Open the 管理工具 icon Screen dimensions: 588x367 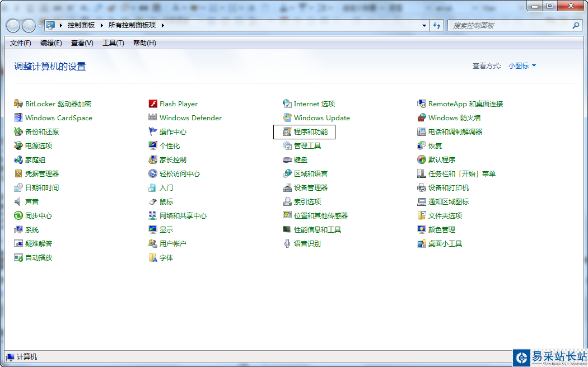287,145
